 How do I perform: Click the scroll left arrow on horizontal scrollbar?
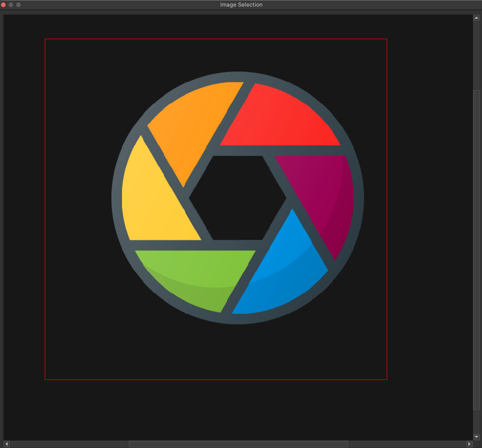point(7,444)
